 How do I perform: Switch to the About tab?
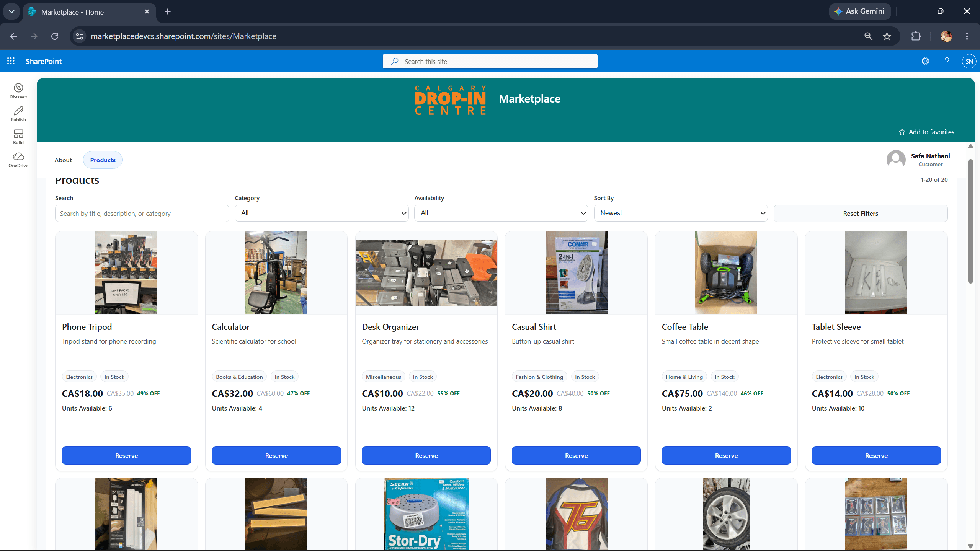(x=63, y=160)
